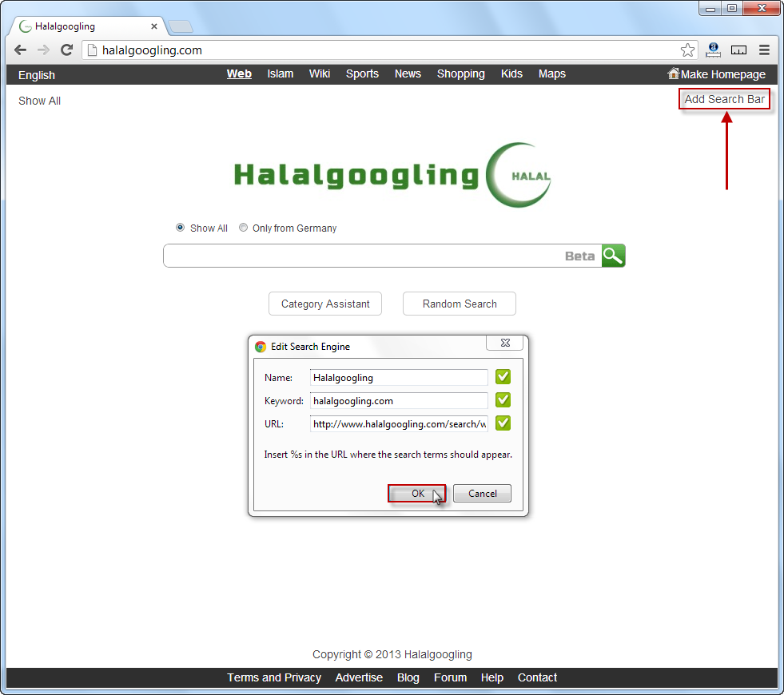Click the green checkmark next to URL
The image size is (784, 695).
pos(503,423)
